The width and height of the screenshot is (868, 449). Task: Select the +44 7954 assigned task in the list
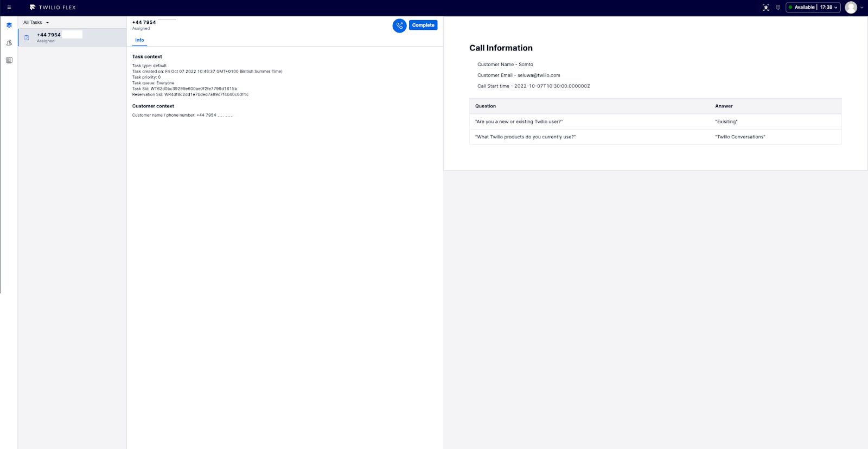tap(72, 37)
